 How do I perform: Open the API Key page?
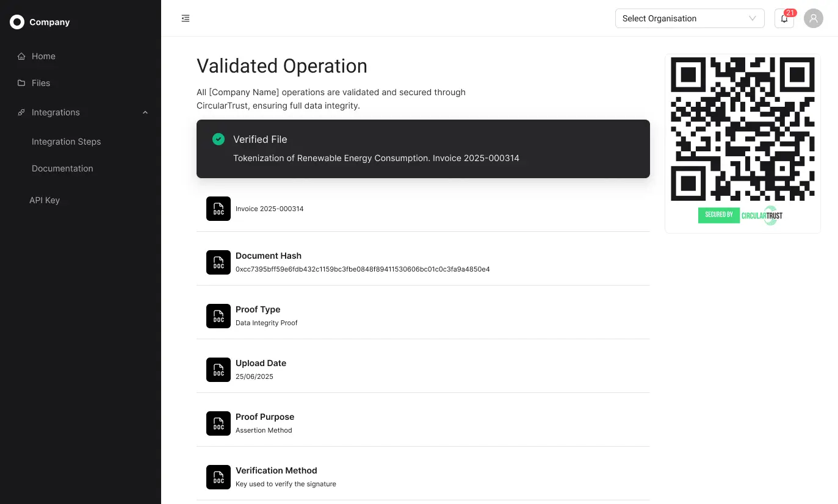click(45, 200)
